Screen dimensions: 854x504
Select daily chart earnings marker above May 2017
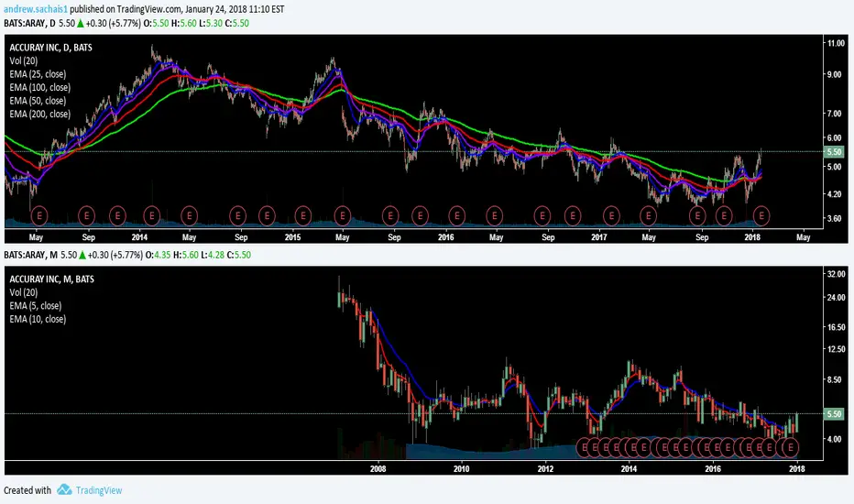click(648, 215)
